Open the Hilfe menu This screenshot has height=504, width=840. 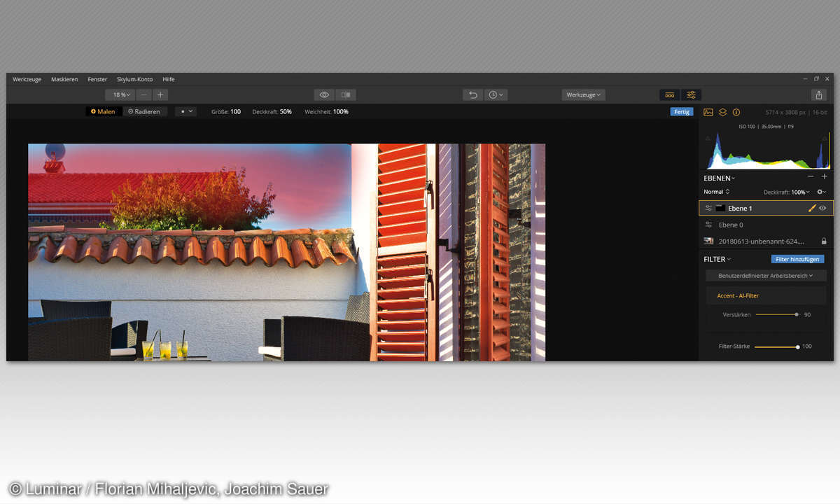pos(169,79)
